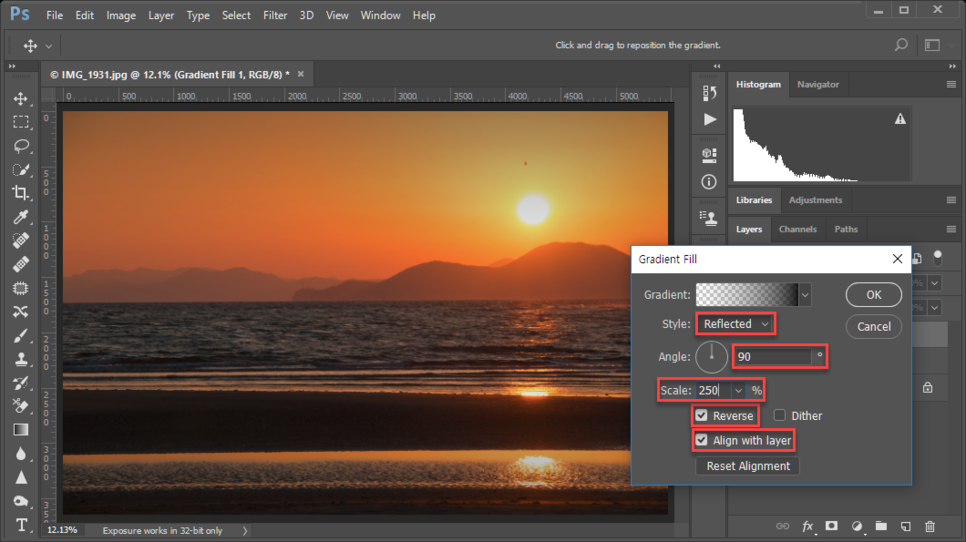
Task: Click the zoom level 12.13% field
Action: pyautogui.click(x=62, y=530)
